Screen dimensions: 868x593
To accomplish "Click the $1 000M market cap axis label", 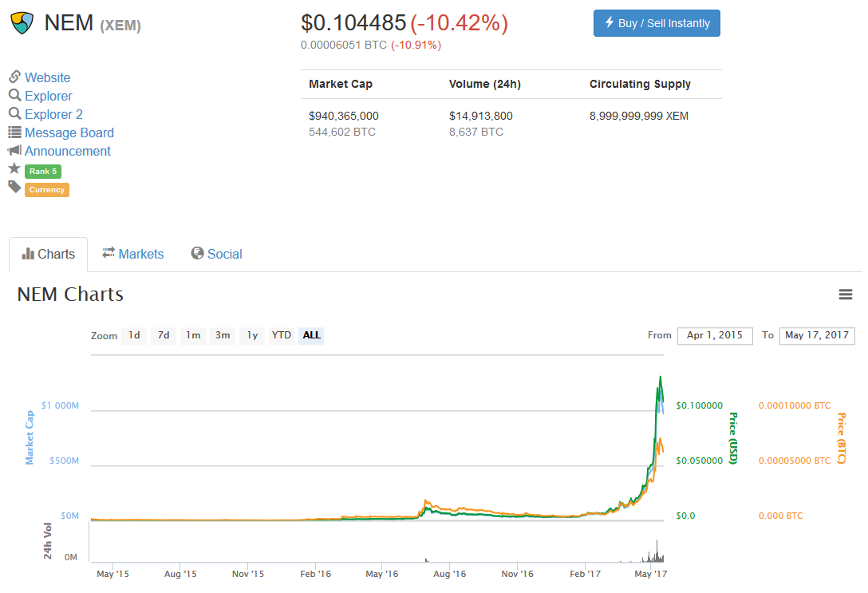I will click(60, 406).
